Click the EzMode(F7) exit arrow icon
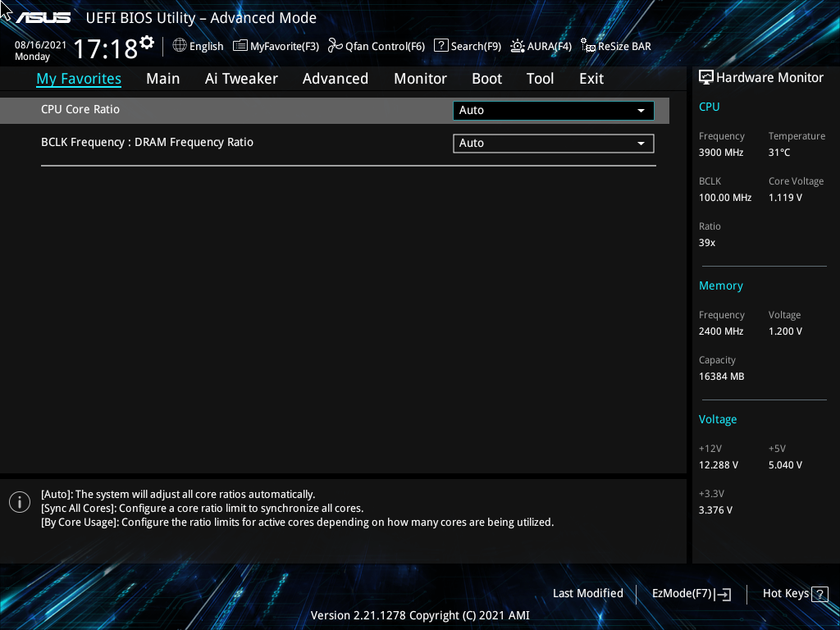Viewport: 840px width, 630px height. pos(723,594)
